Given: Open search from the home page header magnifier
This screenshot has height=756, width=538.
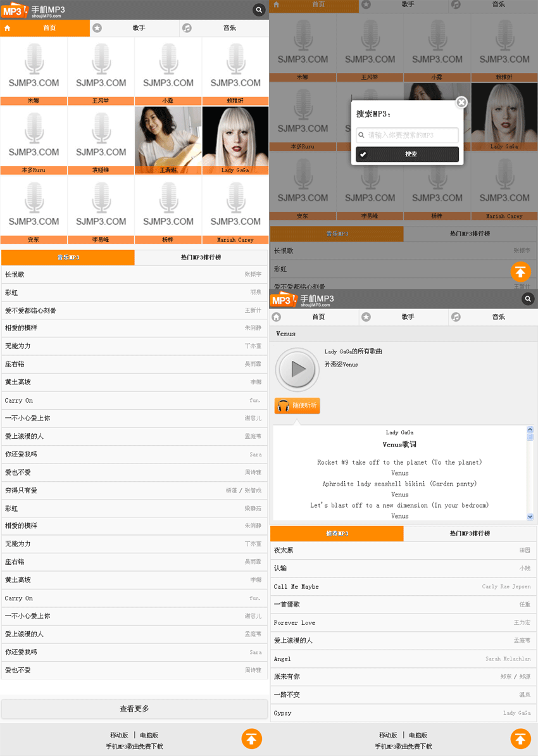Looking at the screenshot, I should point(259,9).
